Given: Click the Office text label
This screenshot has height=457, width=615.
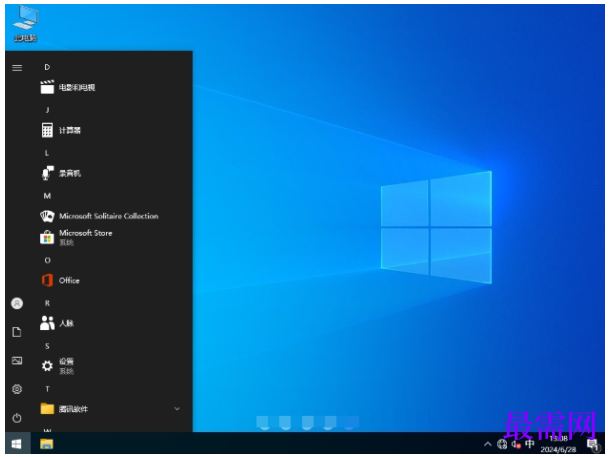Looking at the screenshot, I should pos(69,280).
